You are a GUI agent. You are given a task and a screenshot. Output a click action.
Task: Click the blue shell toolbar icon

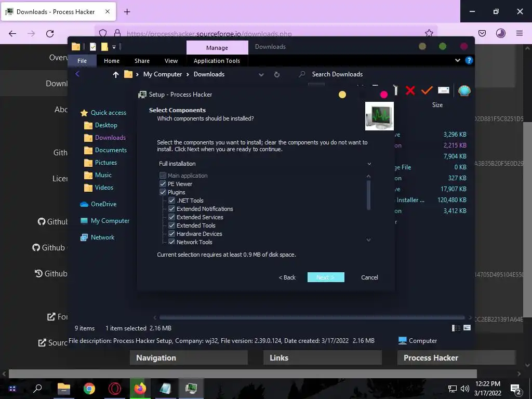point(464,90)
